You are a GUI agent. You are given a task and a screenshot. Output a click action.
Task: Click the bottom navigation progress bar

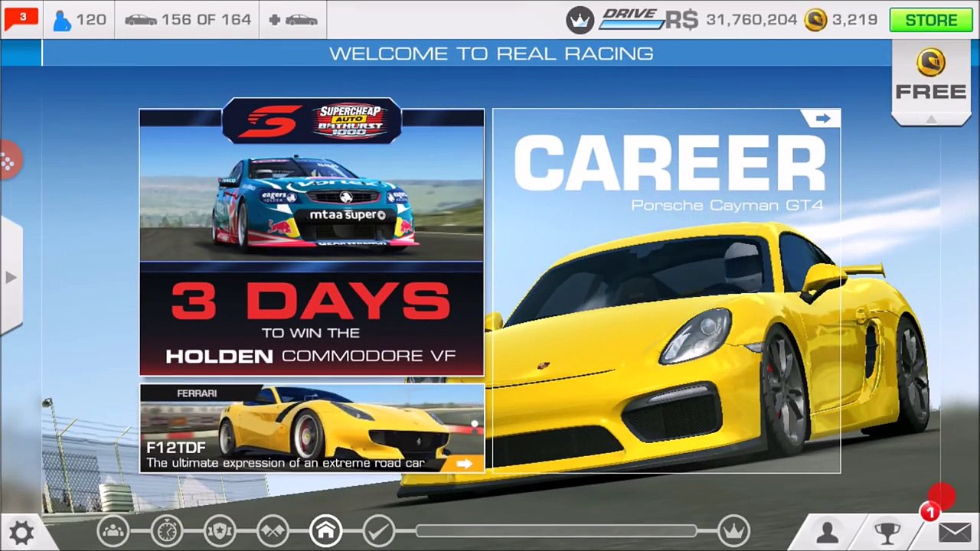coord(557,530)
